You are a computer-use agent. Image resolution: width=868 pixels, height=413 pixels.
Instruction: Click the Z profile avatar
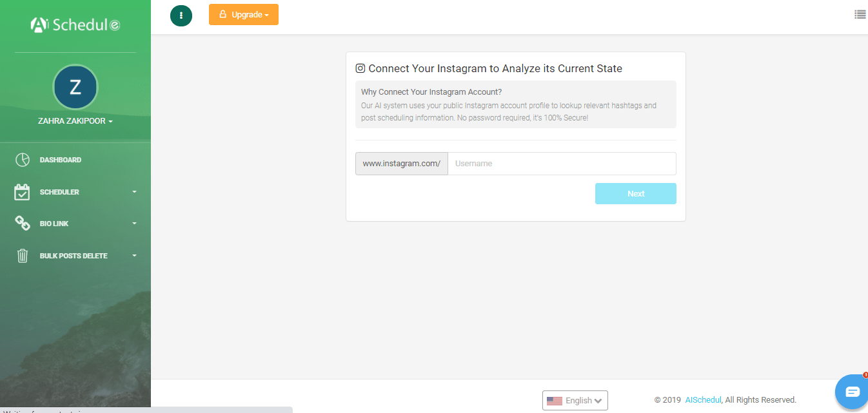75,87
